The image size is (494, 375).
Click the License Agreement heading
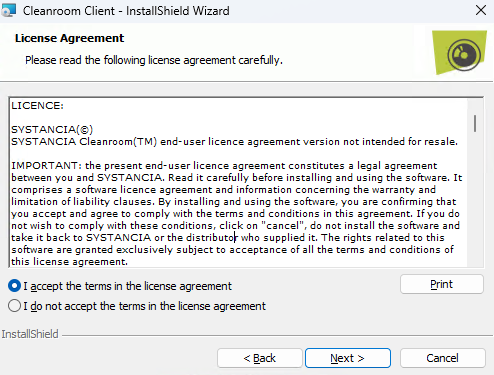pos(69,38)
